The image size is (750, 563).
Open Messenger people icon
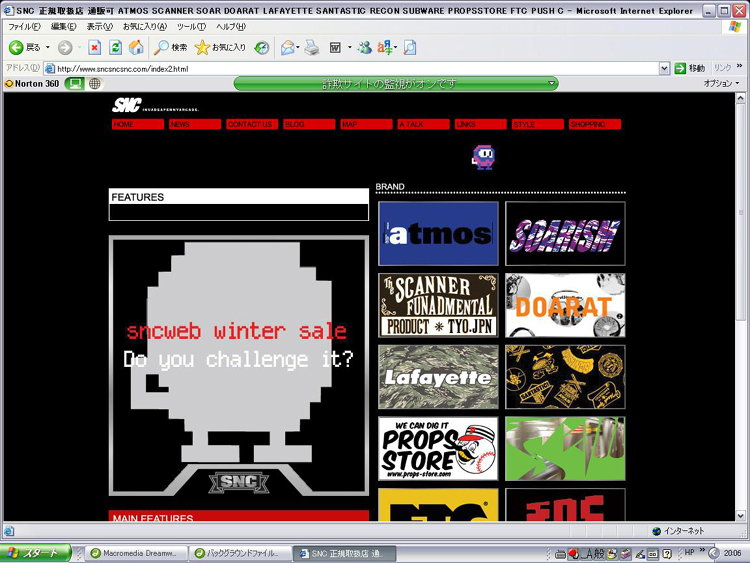point(364,47)
